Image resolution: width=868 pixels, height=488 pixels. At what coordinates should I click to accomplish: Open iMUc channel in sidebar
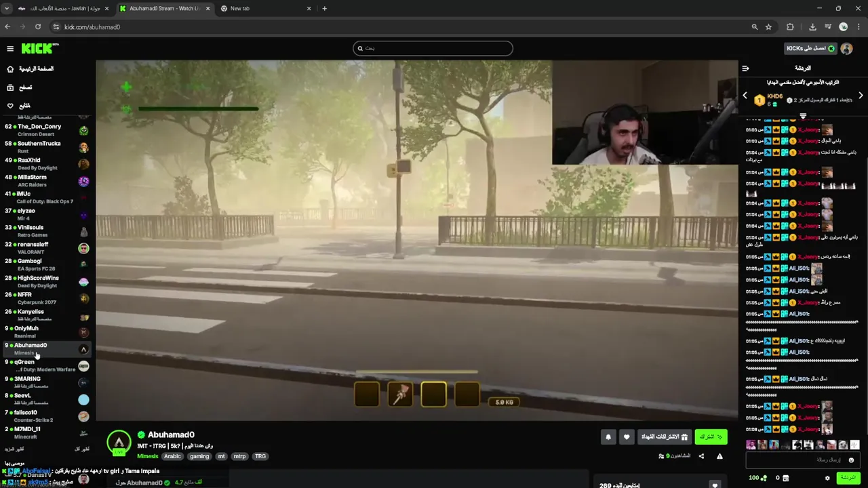(x=46, y=197)
